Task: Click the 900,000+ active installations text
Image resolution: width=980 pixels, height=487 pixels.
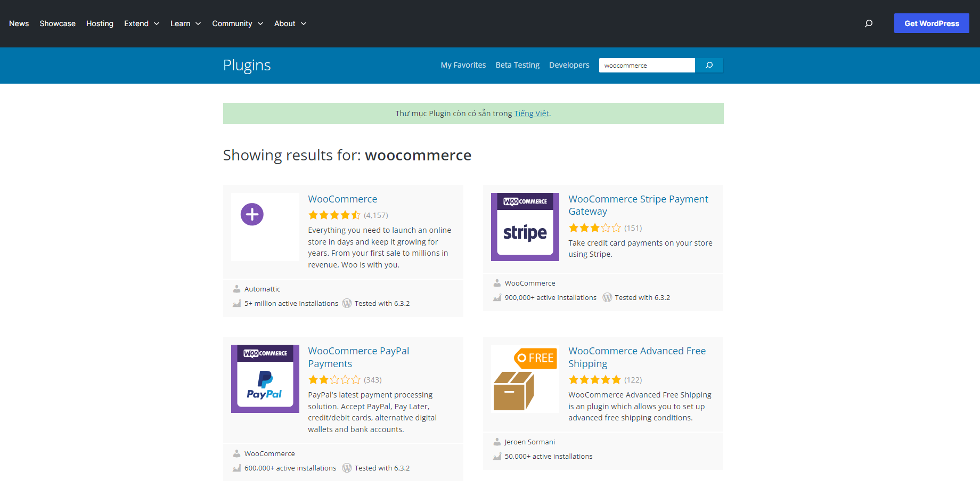Action: coord(551,297)
